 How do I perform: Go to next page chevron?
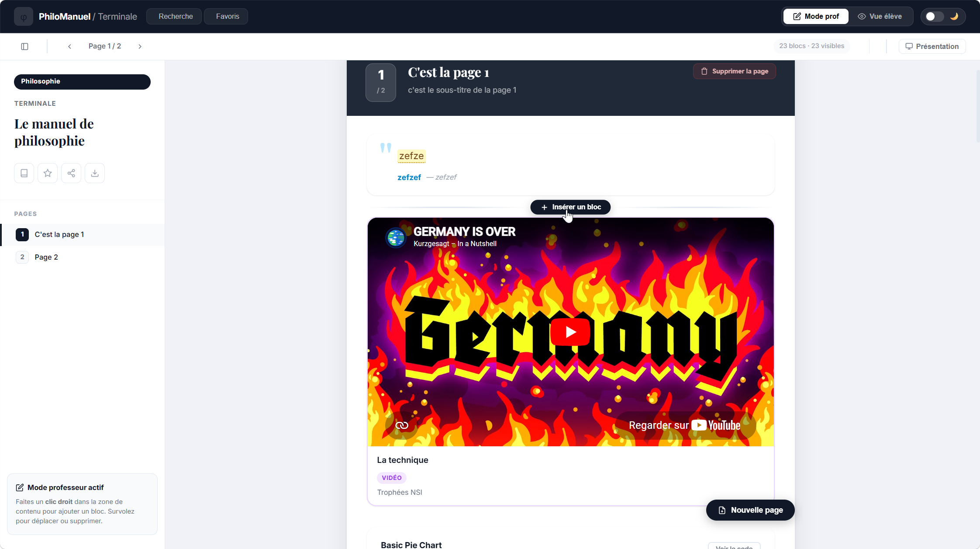pos(140,46)
